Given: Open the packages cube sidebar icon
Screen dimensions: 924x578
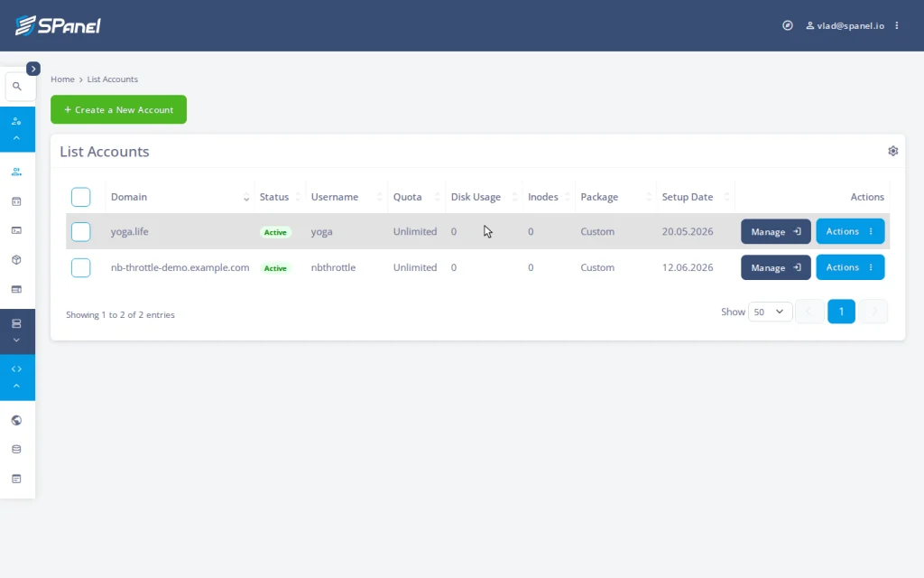Looking at the screenshot, I should pos(16,259).
